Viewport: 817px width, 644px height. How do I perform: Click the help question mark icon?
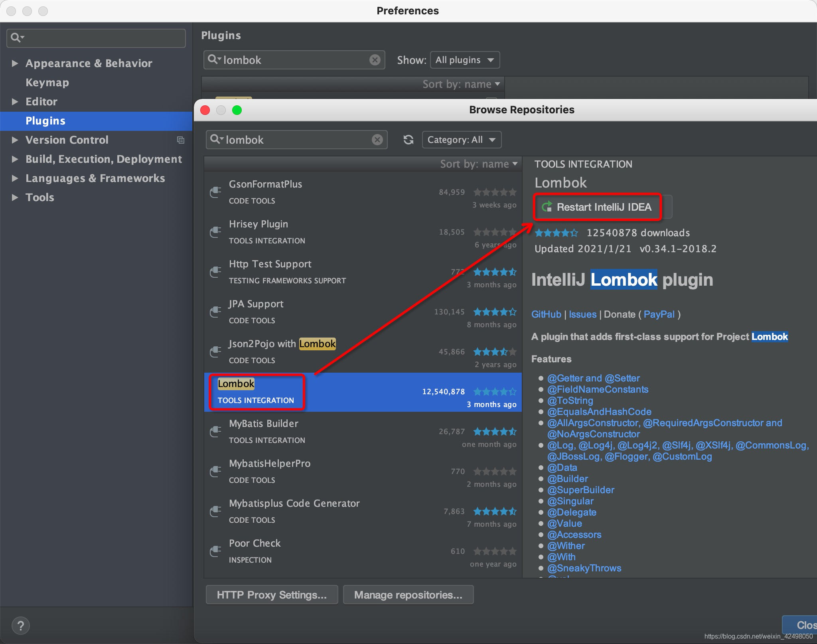(x=21, y=625)
